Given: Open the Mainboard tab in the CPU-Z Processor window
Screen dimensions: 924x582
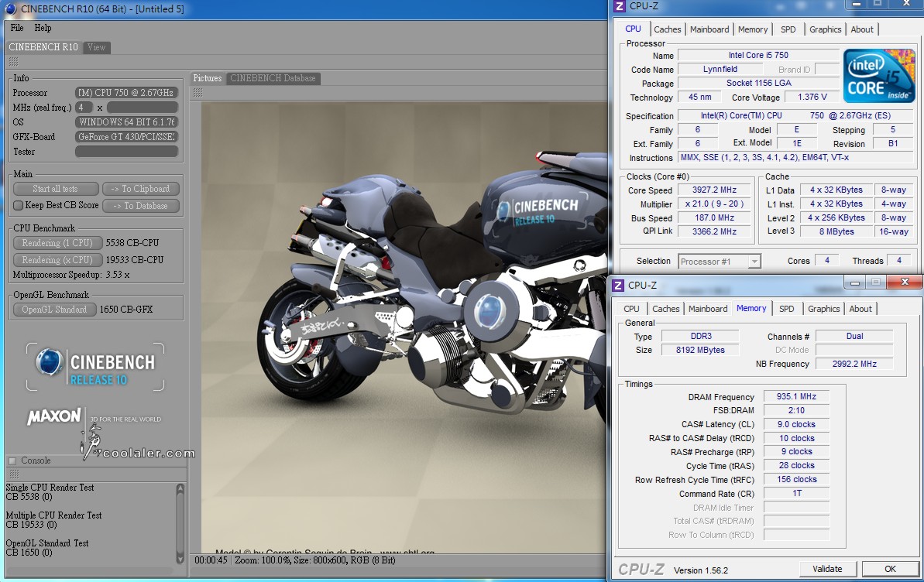Looking at the screenshot, I should pyautogui.click(x=709, y=29).
